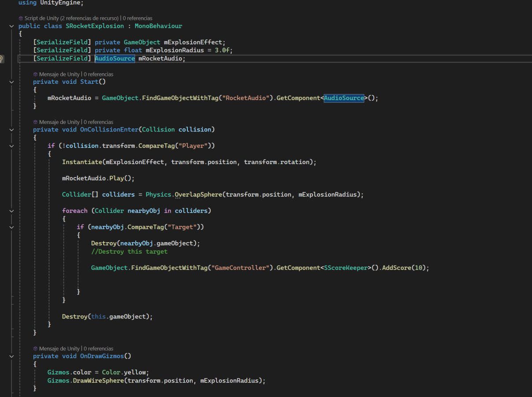Click the SRocketExplosion class name
532x397 pixels.
coord(95,26)
